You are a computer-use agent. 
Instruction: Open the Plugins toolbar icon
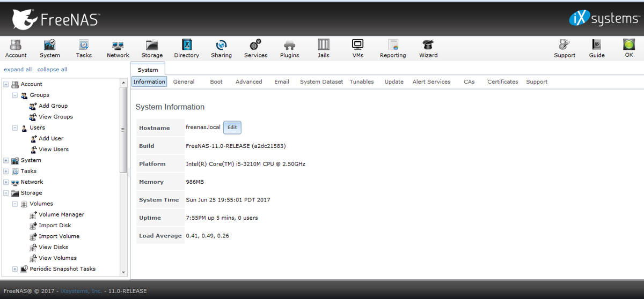pyautogui.click(x=289, y=48)
